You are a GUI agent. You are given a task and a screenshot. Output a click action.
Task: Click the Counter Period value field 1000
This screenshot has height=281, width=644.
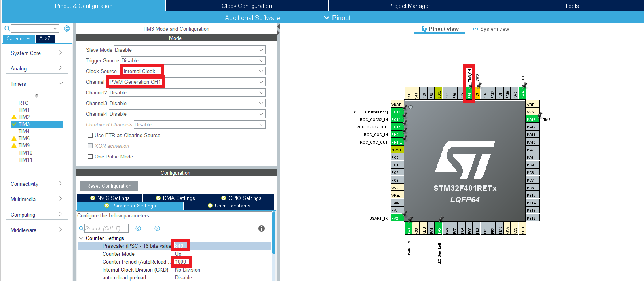181,262
